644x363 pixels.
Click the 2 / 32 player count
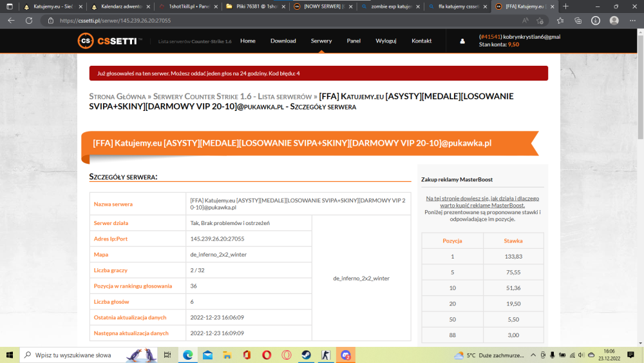197,270
